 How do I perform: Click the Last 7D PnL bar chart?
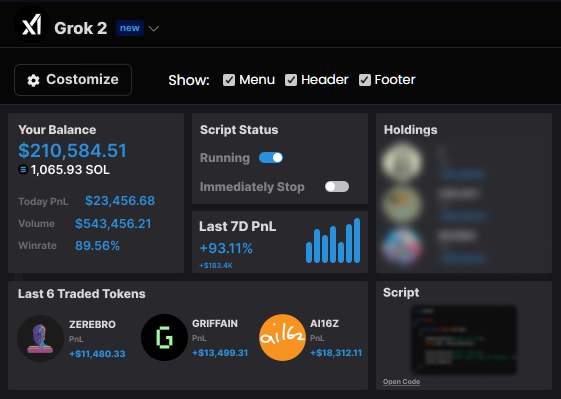point(333,240)
